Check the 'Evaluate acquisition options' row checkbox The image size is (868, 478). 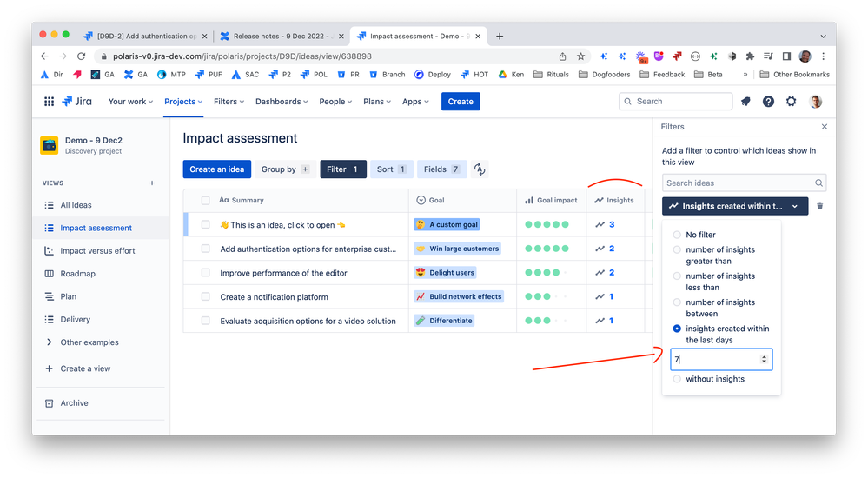click(205, 321)
